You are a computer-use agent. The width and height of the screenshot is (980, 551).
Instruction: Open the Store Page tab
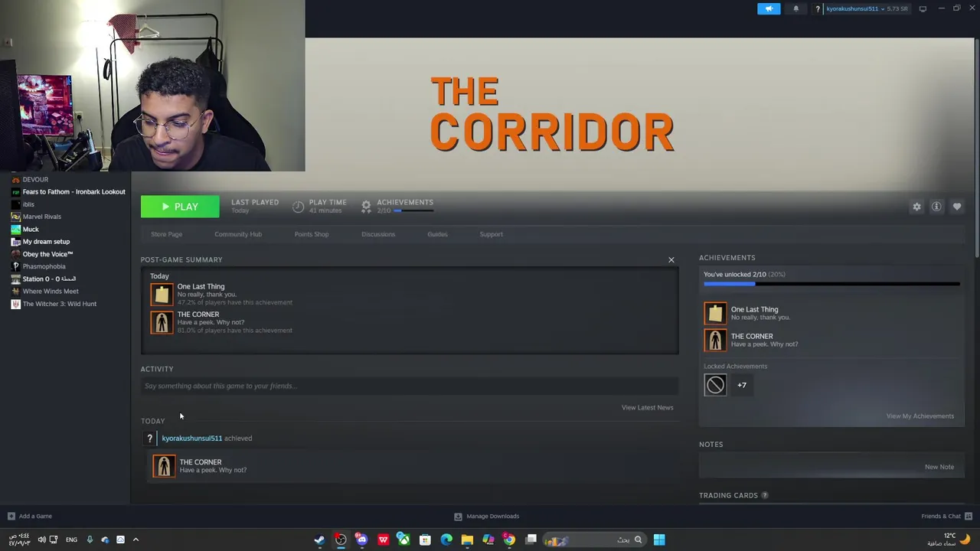[x=166, y=234]
